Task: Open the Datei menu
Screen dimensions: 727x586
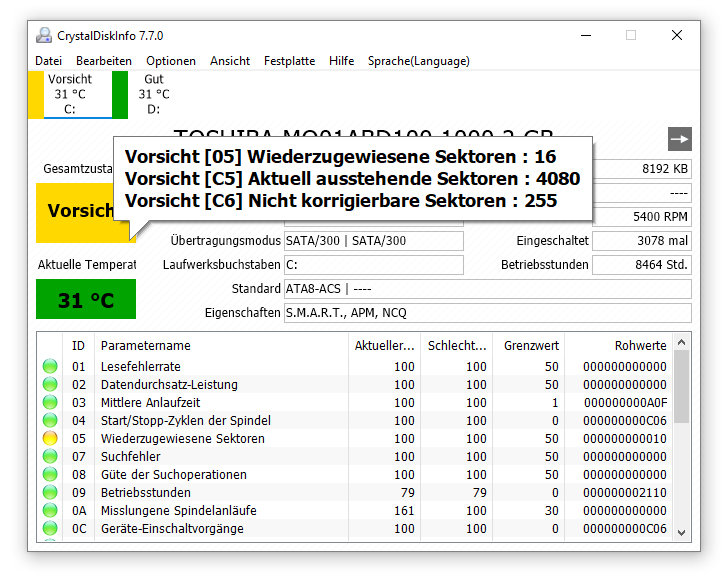Action: (x=49, y=61)
